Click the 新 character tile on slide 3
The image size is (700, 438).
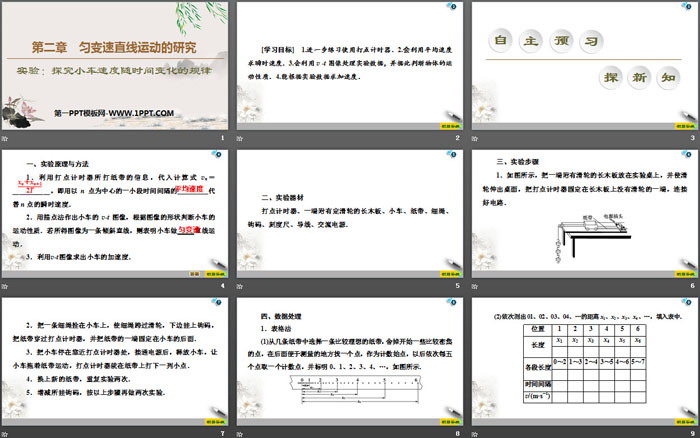[639, 78]
